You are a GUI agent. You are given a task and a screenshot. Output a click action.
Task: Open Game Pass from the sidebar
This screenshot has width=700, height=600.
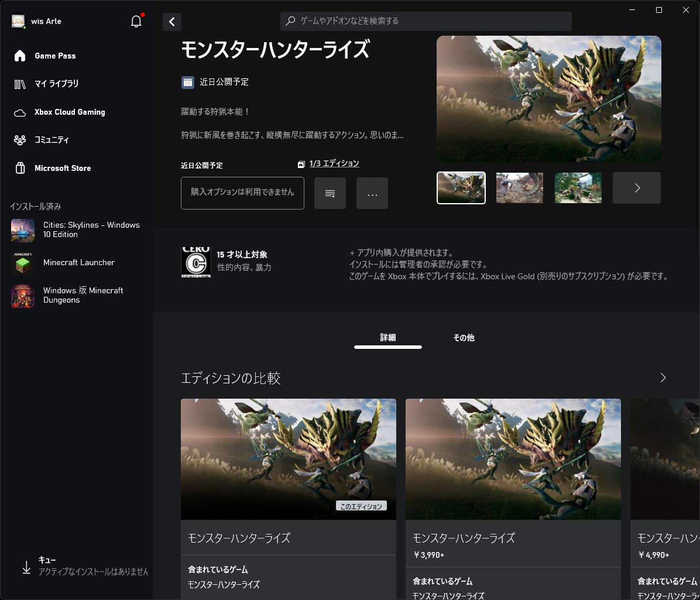[55, 56]
